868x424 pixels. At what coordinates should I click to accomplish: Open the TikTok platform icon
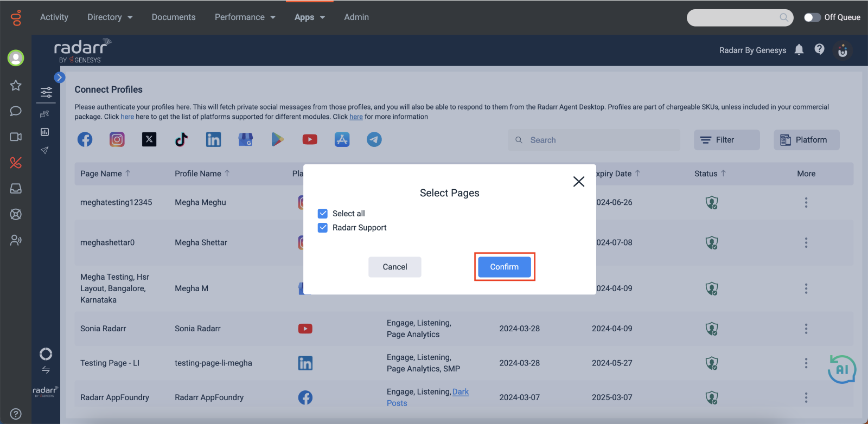[181, 140]
